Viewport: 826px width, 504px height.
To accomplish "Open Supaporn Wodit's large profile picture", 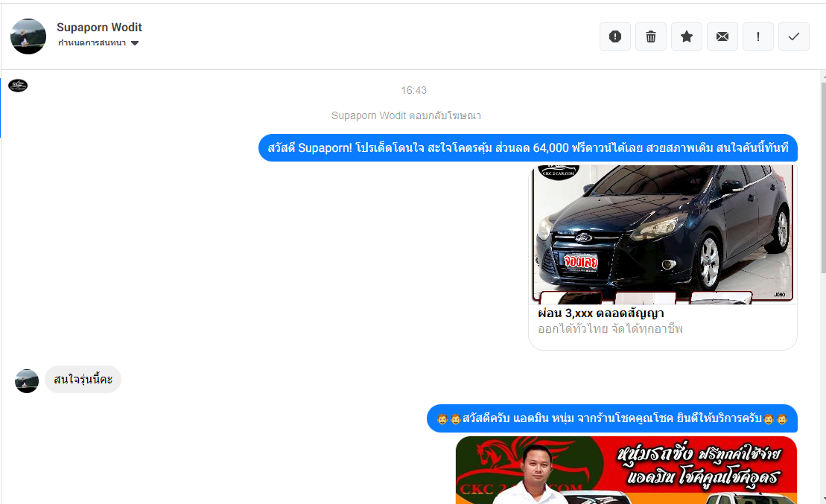I will (28, 36).
